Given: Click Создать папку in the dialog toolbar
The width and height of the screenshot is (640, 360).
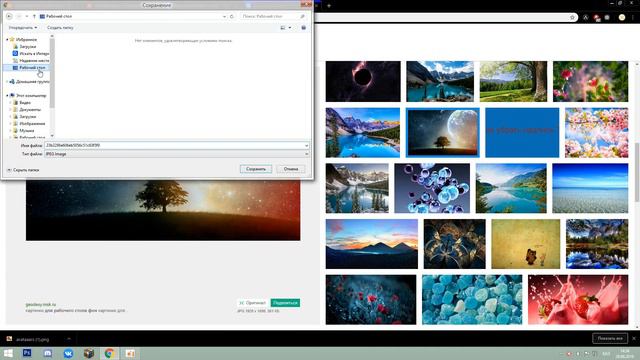Looking at the screenshot, I should click(x=60, y=28).
